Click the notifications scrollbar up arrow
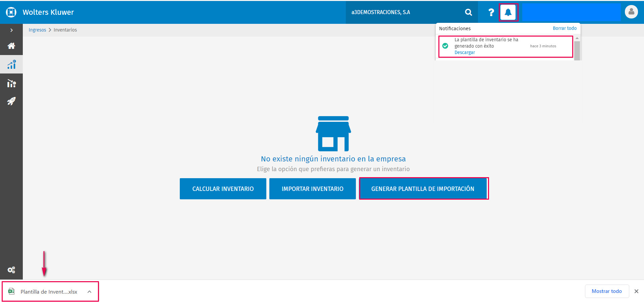The height and width of the screenshot is (302, 644). pyautogui.click(x=577, y=38)
